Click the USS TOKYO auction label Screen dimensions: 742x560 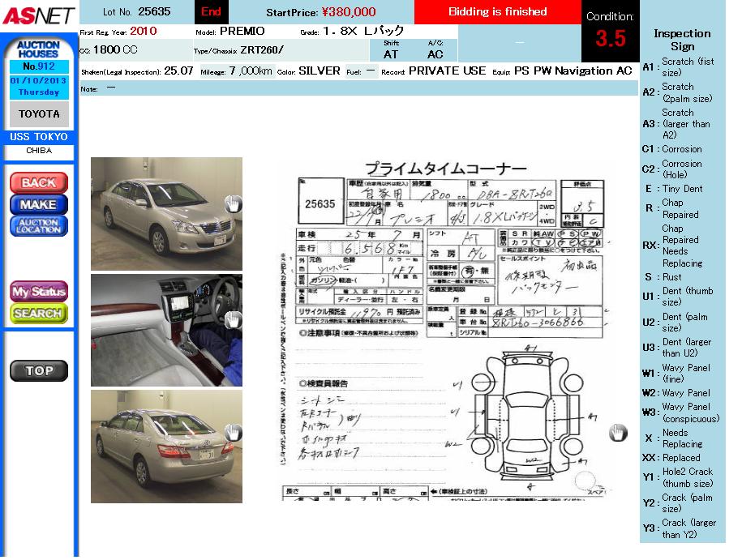(x=38, y=137)
